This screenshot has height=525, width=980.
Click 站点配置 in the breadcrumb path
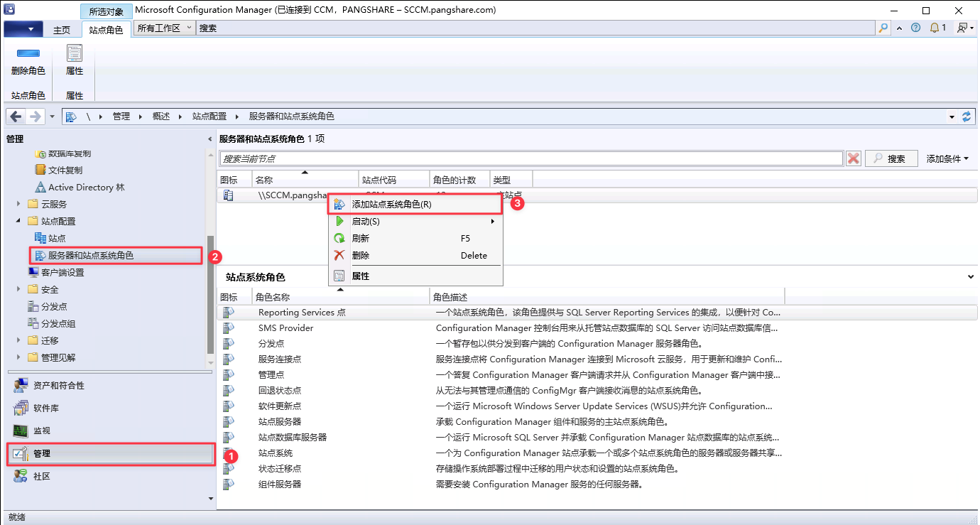point(209,117)
